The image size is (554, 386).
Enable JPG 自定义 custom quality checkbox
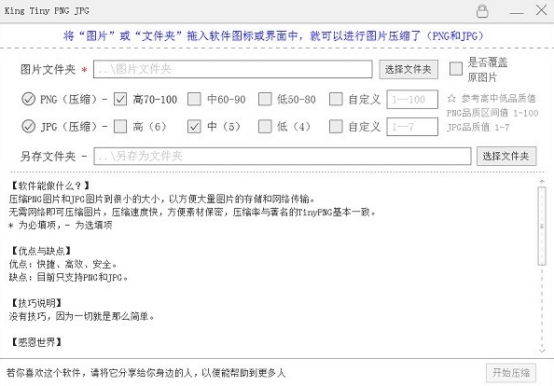tap(336, 126)
